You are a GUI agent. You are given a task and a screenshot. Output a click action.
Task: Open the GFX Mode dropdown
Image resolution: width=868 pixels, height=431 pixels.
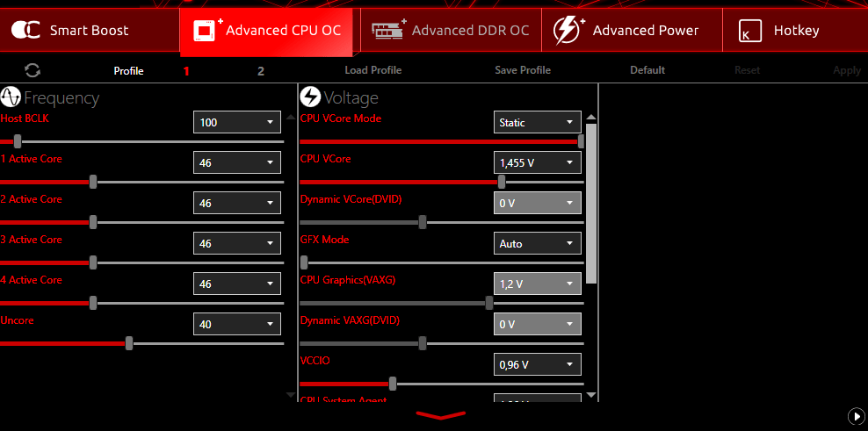click(x=538, y=243)
